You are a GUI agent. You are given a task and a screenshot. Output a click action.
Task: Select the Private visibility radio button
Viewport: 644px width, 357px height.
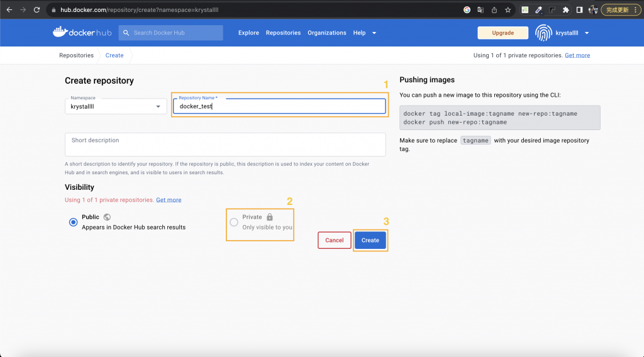234,222
